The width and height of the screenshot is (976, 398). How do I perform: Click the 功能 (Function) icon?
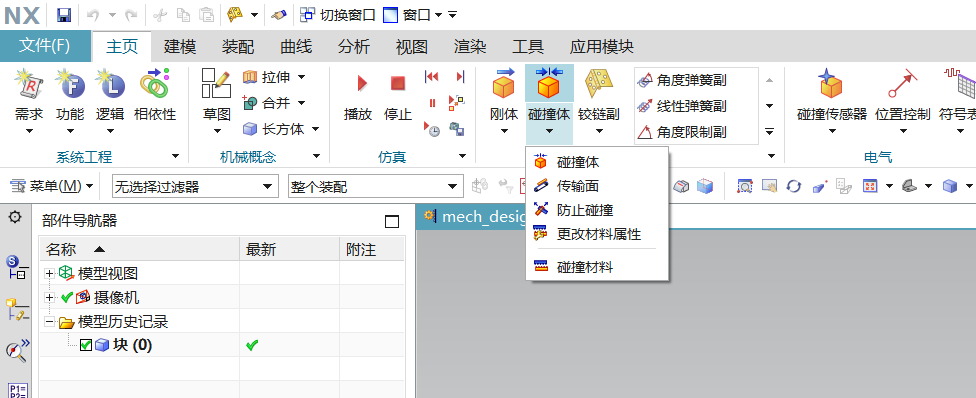pyautogui.click(x=70, y=85)
